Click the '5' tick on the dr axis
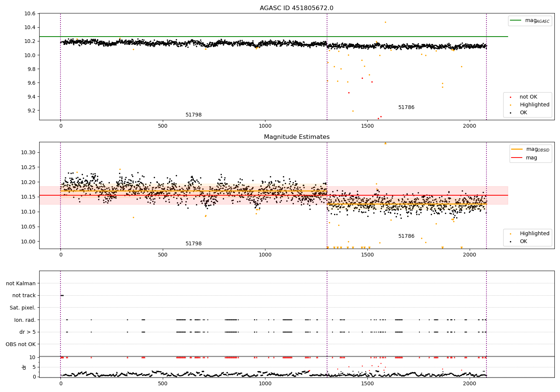 tap(34, 367)
